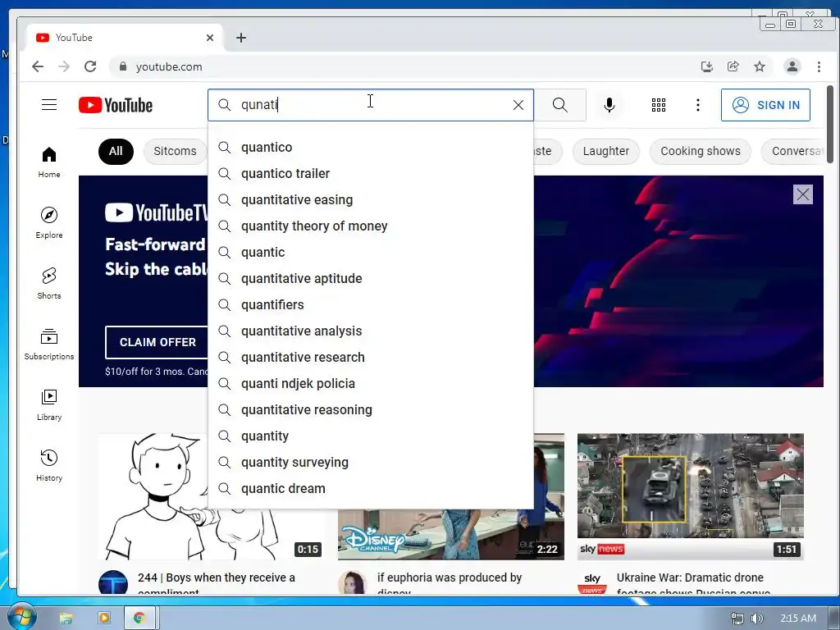The image size is (840, 630).
Task: Choose suggestion 'quantico trailer'
Action: [x=371, y=174]
